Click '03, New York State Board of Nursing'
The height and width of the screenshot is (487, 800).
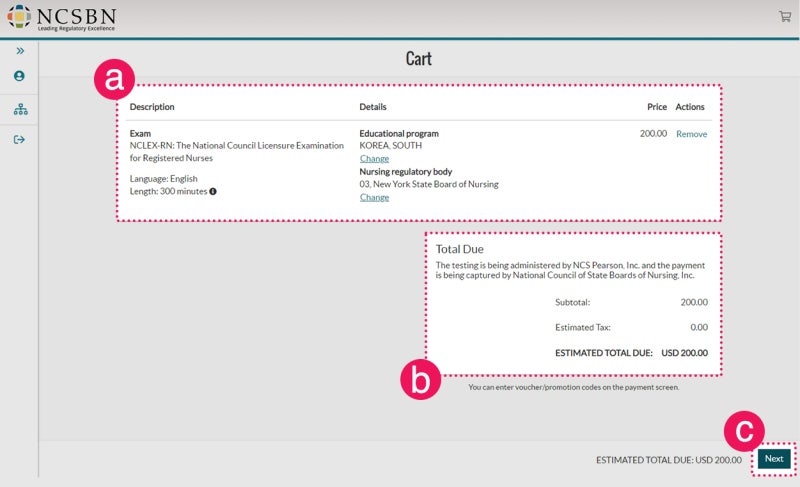pyautogui.click(x=429, y=184)
